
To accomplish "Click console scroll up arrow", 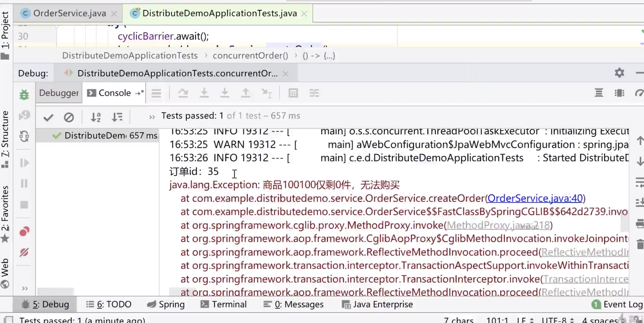I will point(640,141).
